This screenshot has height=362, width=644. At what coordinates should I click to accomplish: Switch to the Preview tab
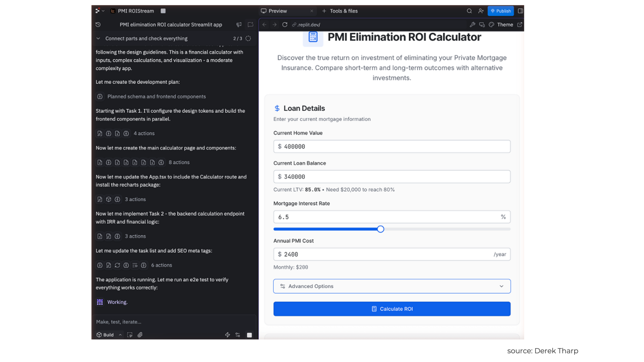[277, 11]
